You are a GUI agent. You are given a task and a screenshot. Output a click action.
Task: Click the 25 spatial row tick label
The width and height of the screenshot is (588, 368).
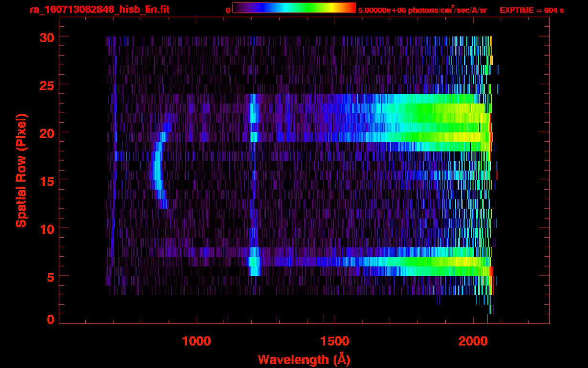[48, 85]
